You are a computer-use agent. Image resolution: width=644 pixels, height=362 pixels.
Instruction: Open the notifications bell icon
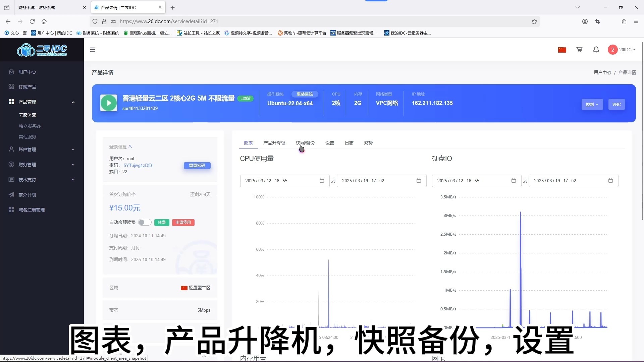click(596, 50)
